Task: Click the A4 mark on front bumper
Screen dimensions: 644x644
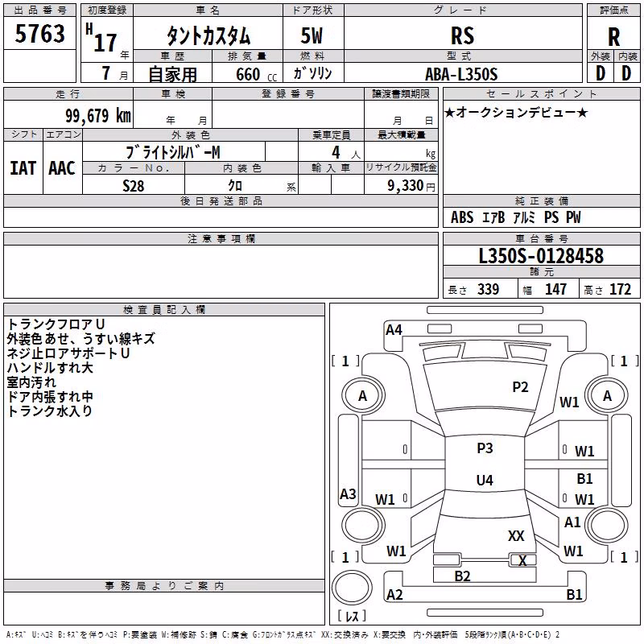Action: coord(394,329)
